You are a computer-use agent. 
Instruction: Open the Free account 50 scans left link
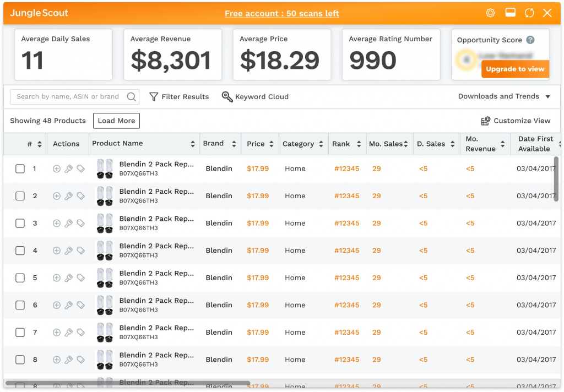tap(281, 13)
